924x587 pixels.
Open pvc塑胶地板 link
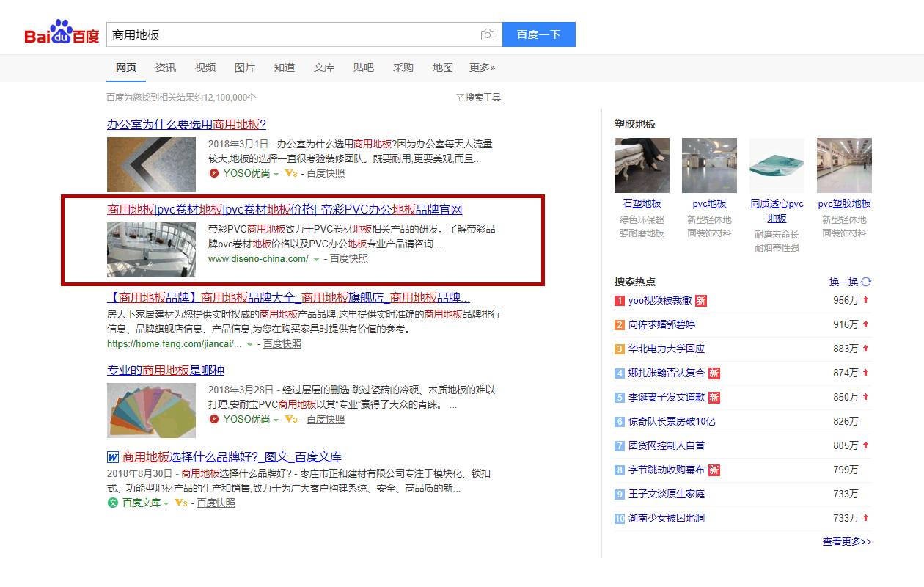[x=844, y=204]
